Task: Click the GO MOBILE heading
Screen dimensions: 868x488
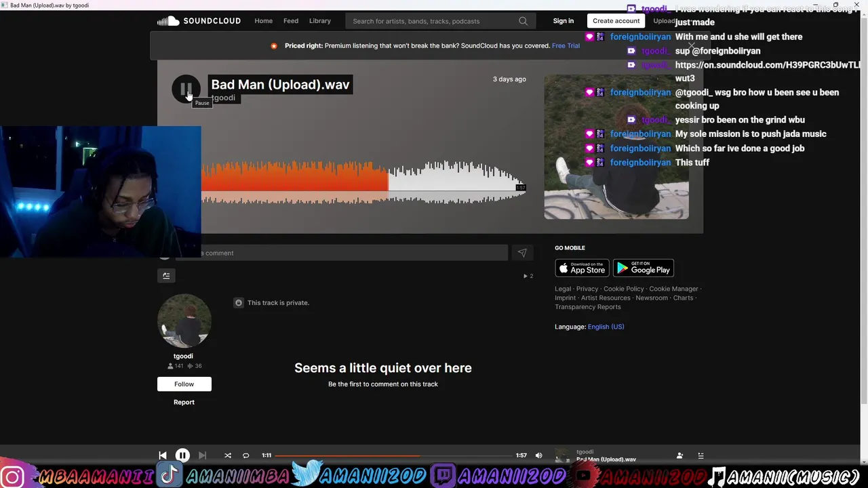Action: pyautogui.click(x=570, y=248)
